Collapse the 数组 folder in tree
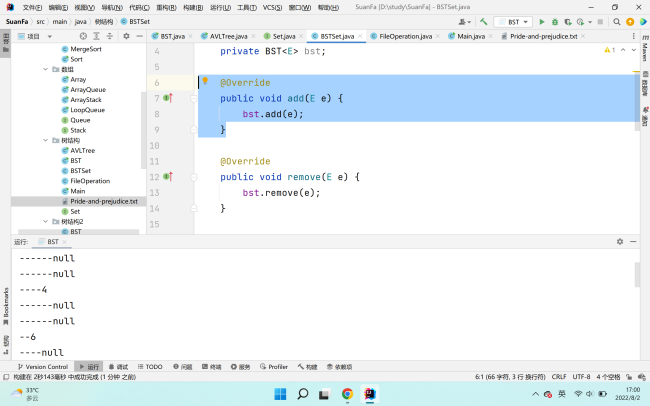Viewport: 650px width, 406px height. click(x=46, y=69)
